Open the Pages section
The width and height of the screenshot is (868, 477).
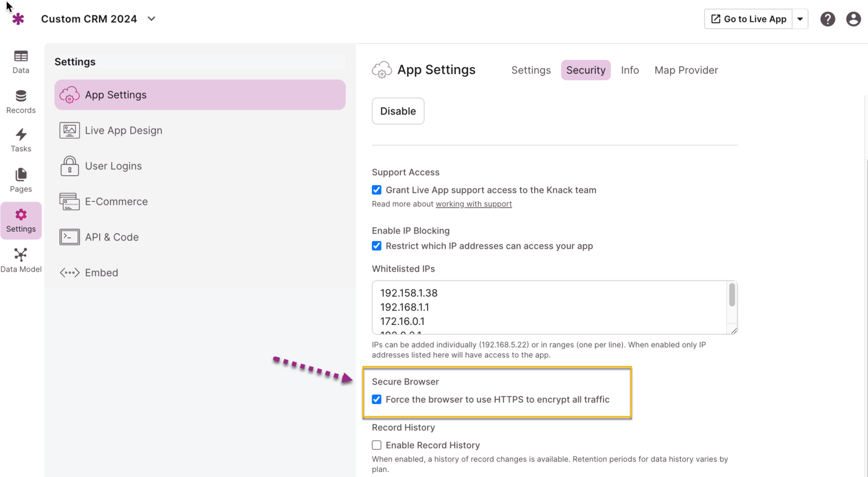coord(21,180)
